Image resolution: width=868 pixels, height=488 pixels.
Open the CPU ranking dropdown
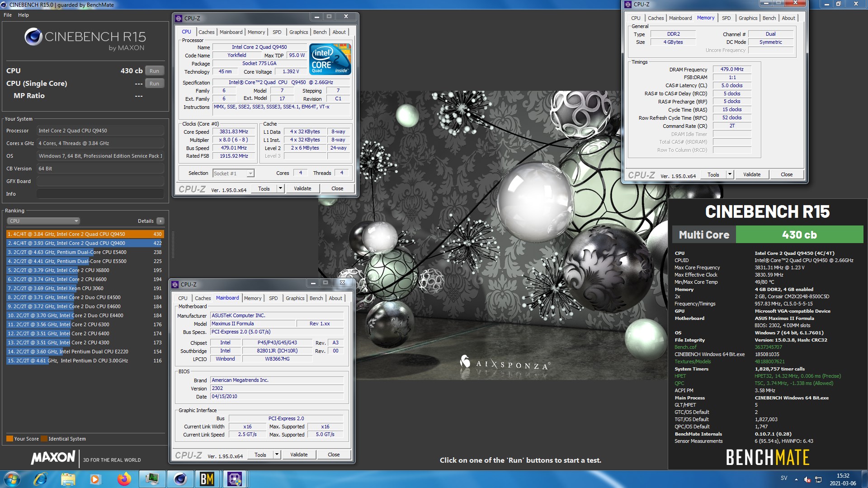43,221
